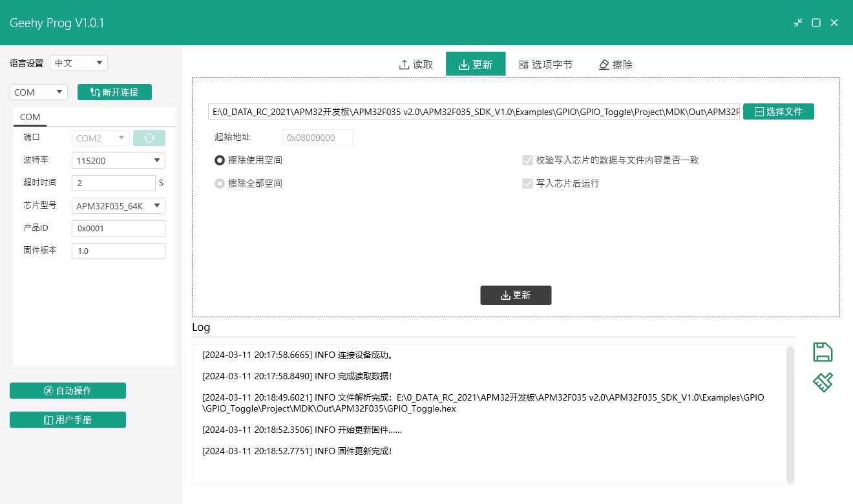Click the 产品ID 0x0001 field

pyautogui.click(x=118, y=228)
